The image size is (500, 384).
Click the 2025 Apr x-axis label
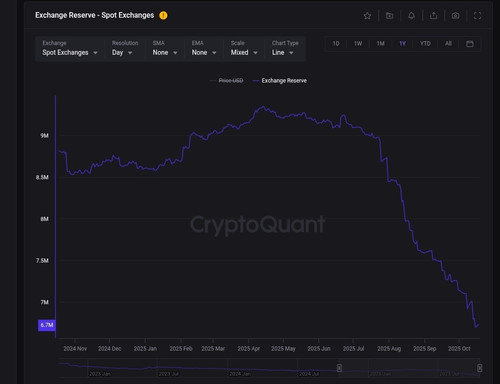[x=249, y=349]
